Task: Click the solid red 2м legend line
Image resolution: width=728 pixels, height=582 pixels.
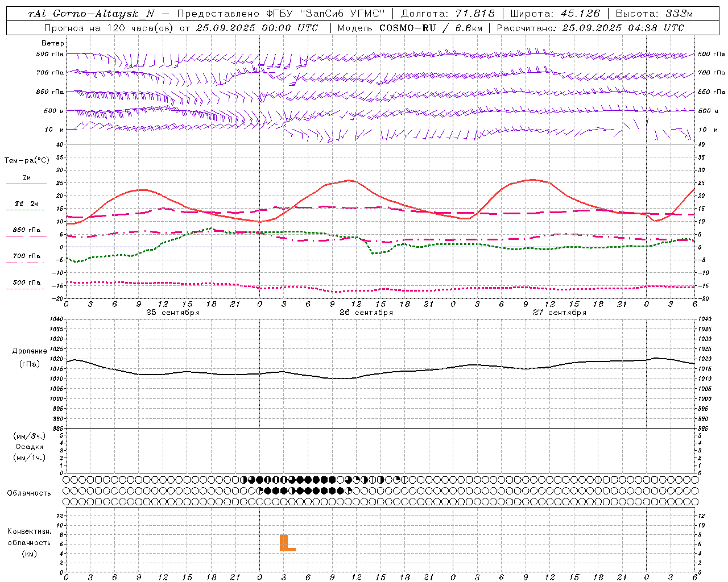Action: pos(27,184)
